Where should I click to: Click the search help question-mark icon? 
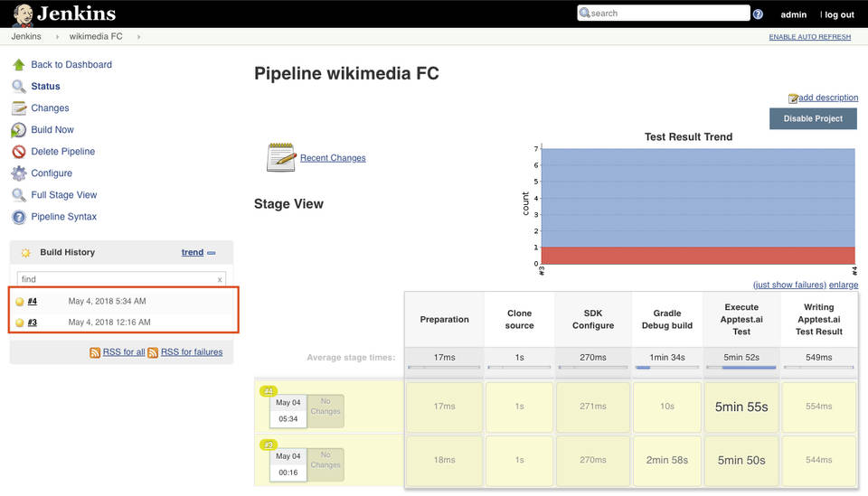[758, 14]
